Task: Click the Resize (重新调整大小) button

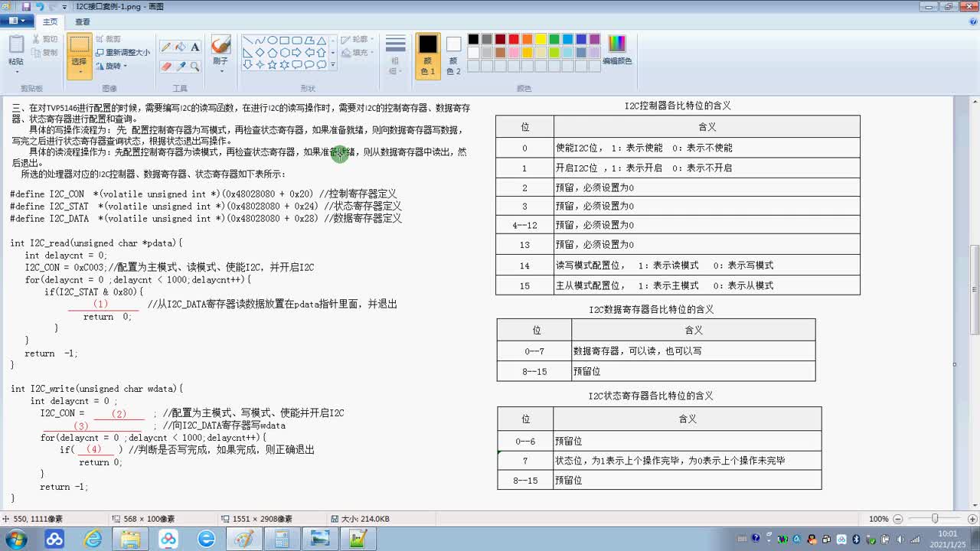Action: click(122, 53)
